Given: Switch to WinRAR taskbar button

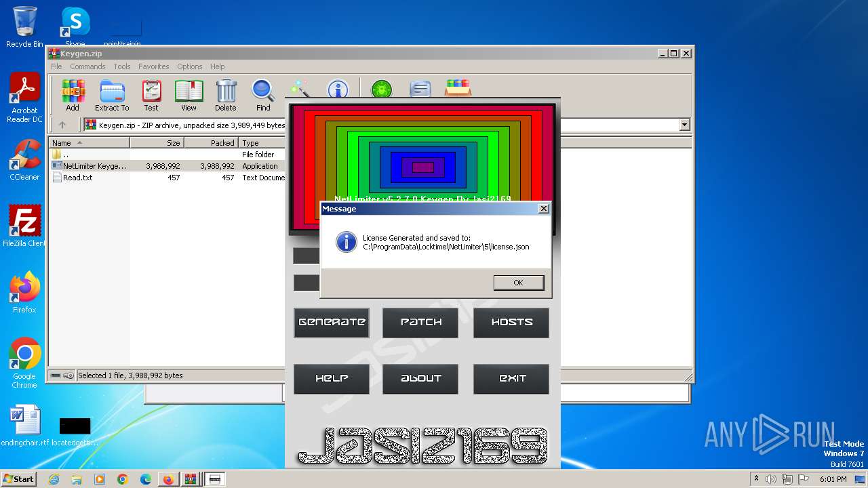Looking at the screenshot, I should tap(191, 479).
